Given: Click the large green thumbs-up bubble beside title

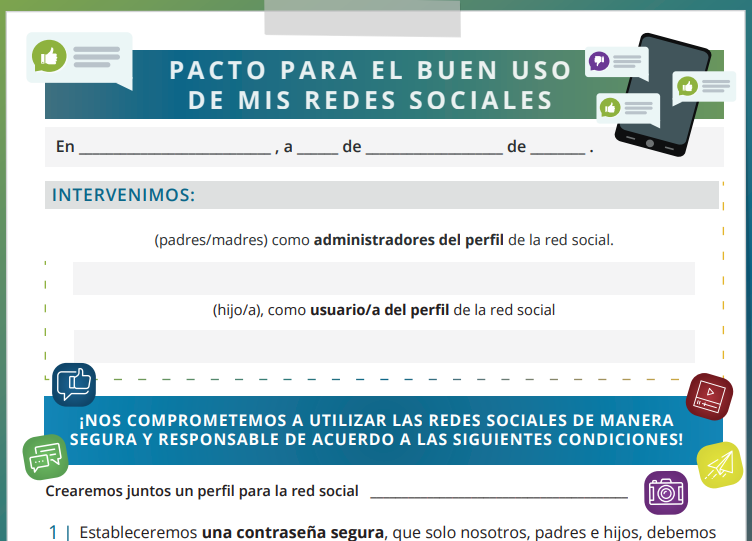Looking at the screenshot, I should (x=80, y=60).
